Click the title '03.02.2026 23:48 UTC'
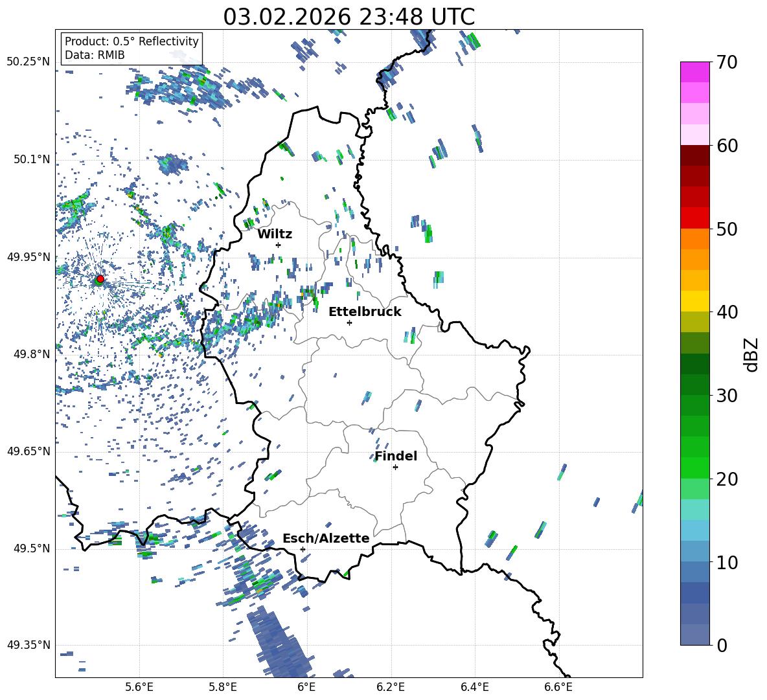Viewport: 767px width, 700px height. click(x=349, y=17)
